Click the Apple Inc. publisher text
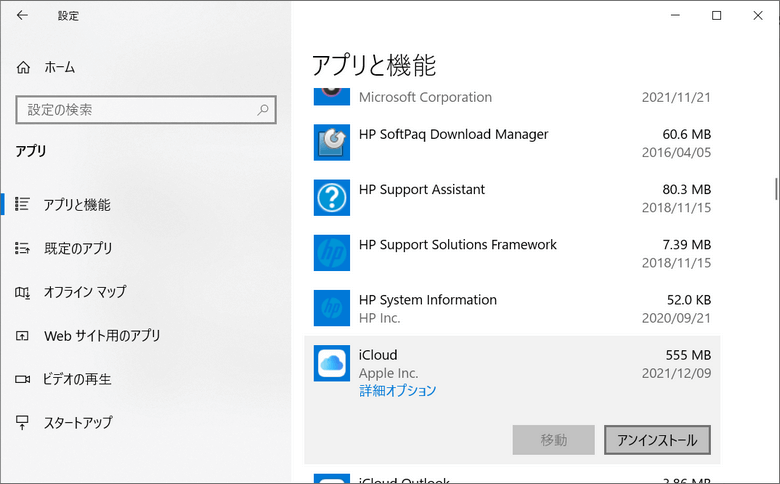 pos(389,373)
